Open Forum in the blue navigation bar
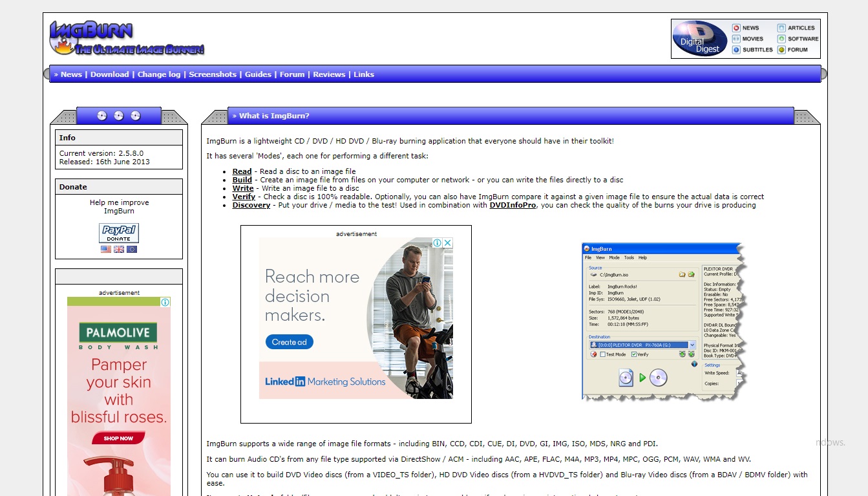The image size is (868, 496). (292, 74)
